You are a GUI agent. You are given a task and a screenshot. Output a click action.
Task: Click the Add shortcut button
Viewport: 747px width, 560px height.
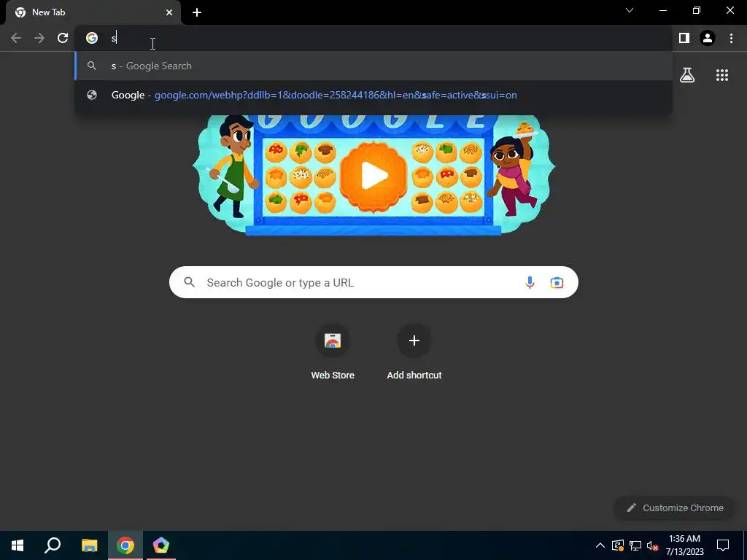(x=414, y=352)
